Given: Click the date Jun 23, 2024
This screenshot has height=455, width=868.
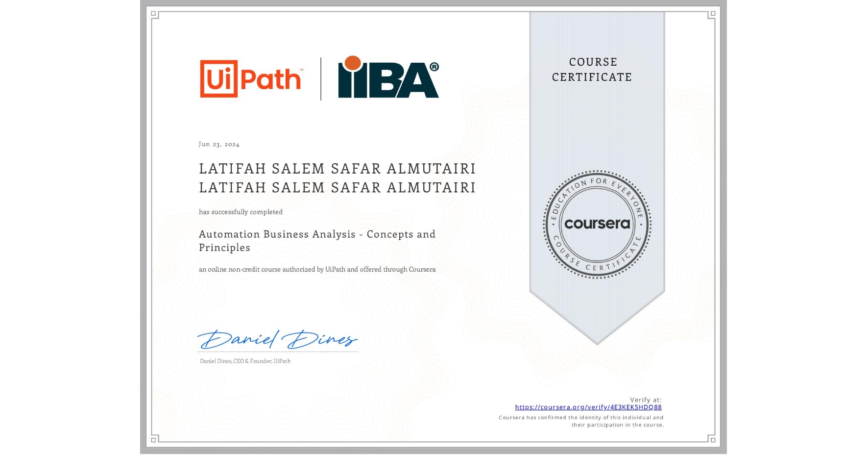Looking at the screenshot, I should (219, 144).
